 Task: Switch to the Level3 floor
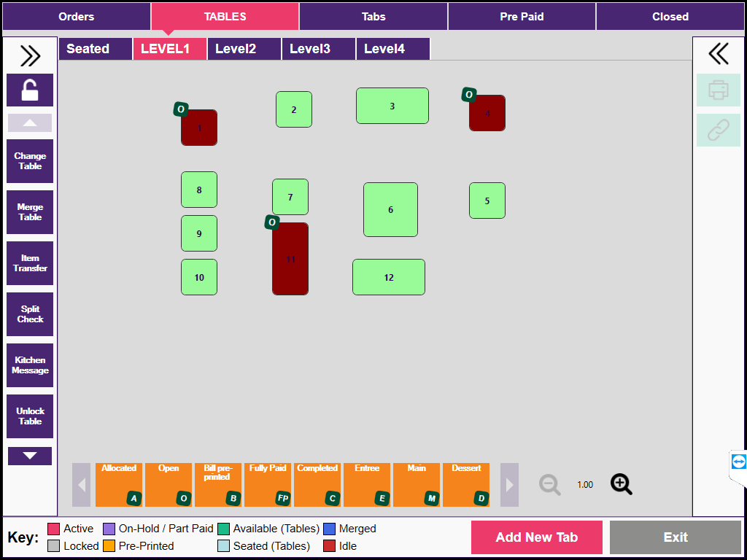click(x=319, y=49)
